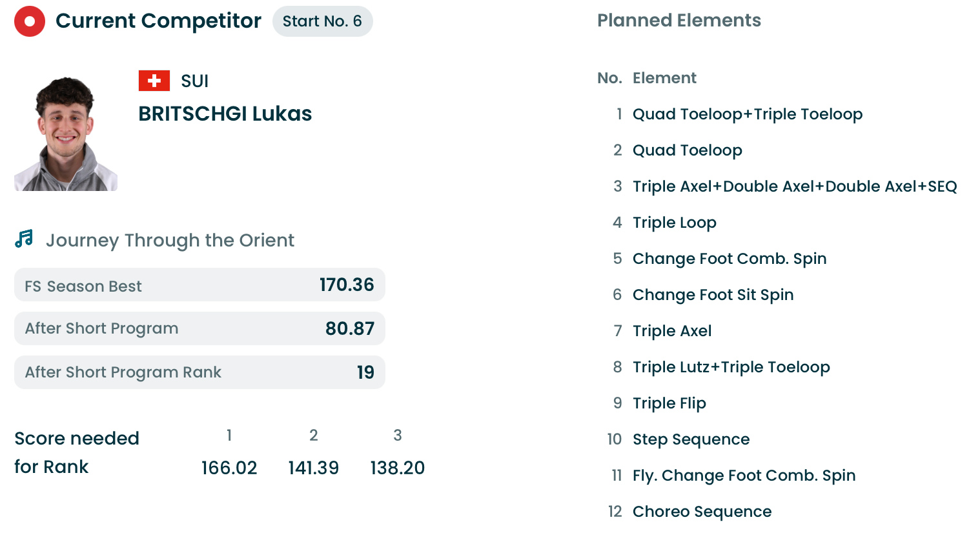980x542 pixels.
Task: Click the Swiss flag icon
Action: tap(154, 81)
